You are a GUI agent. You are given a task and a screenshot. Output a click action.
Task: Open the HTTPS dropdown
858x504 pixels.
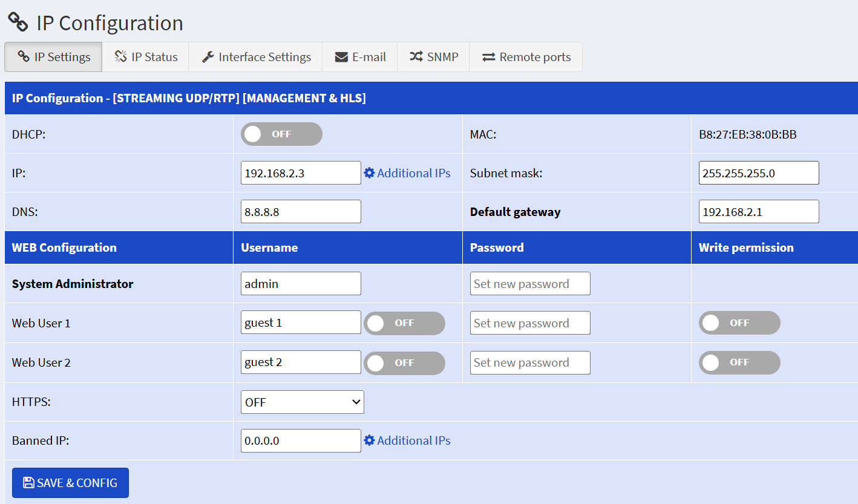point(303,402)
